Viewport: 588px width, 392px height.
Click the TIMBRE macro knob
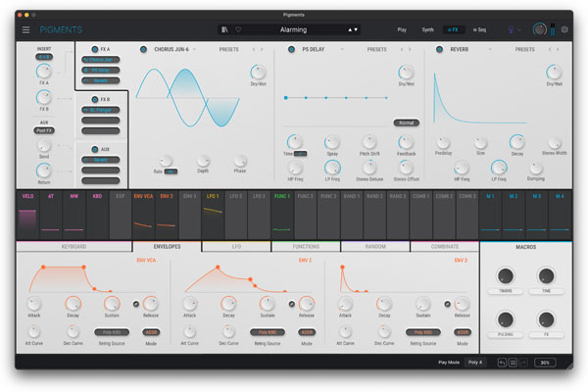(506, 276)
